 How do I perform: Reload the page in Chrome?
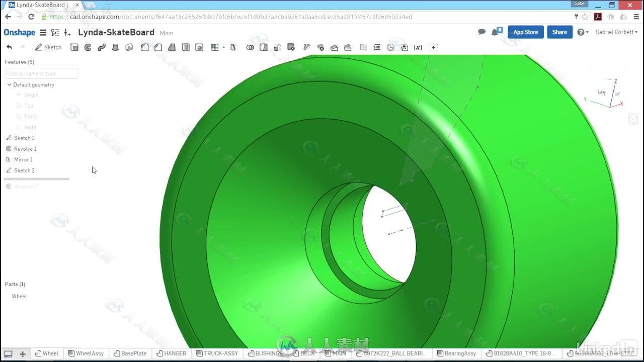pyautogui.click(x=31, y=17)
